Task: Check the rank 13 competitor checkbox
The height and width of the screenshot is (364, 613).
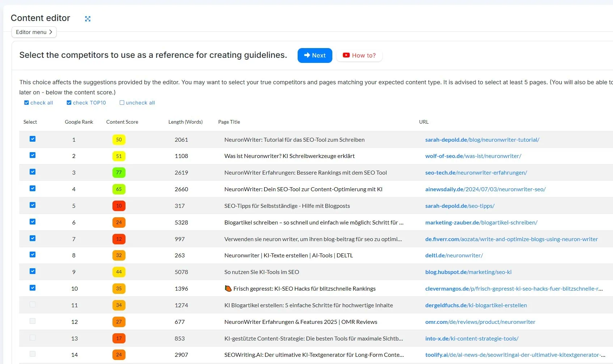Action: click(x=33, y=338)
